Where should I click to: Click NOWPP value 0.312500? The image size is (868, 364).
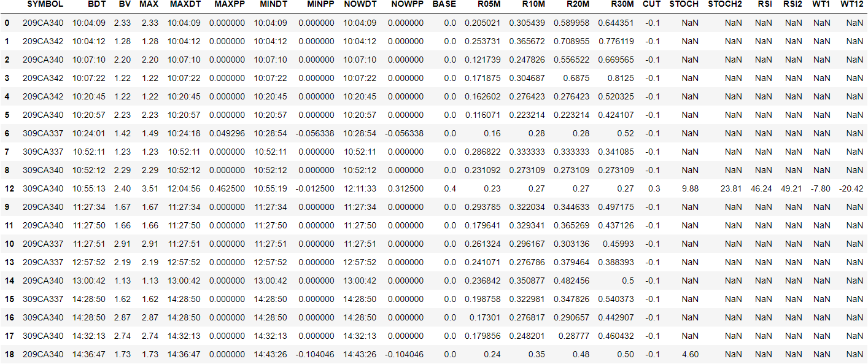tap(406, 189)
